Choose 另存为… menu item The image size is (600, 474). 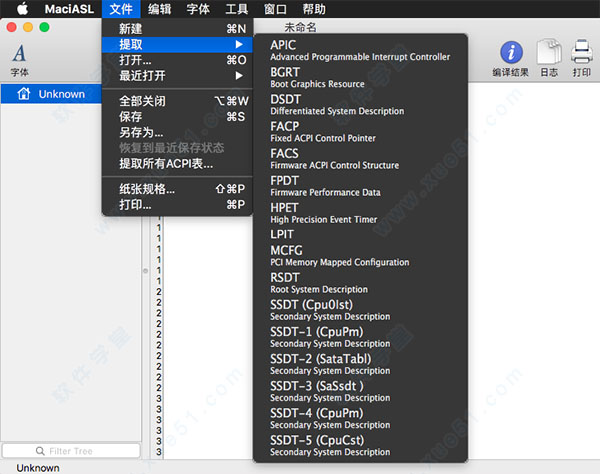pyautogui.click(x=178, y=132)
